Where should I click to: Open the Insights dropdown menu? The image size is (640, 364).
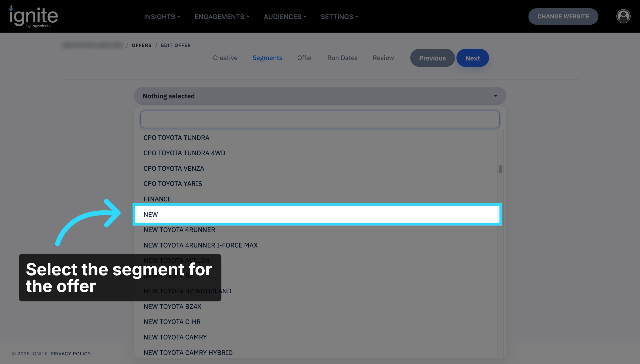(162, 17)
